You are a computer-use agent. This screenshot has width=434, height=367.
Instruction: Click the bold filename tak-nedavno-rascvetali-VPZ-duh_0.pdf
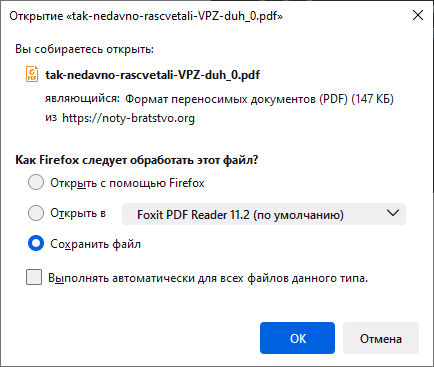152,75
